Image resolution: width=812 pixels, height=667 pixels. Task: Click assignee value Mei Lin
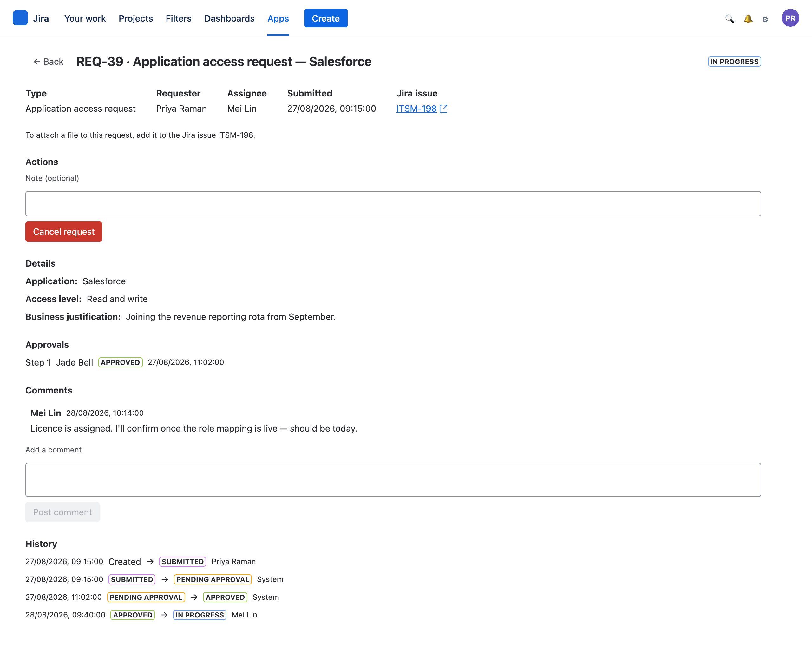point(242,109)
